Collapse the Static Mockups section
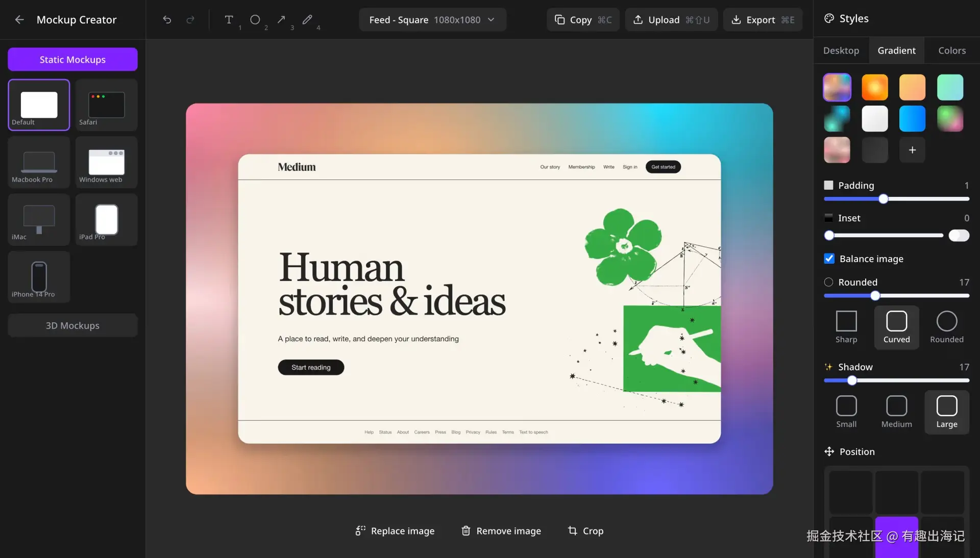Viewport: 980px width, 558px height. pos(72,60)
